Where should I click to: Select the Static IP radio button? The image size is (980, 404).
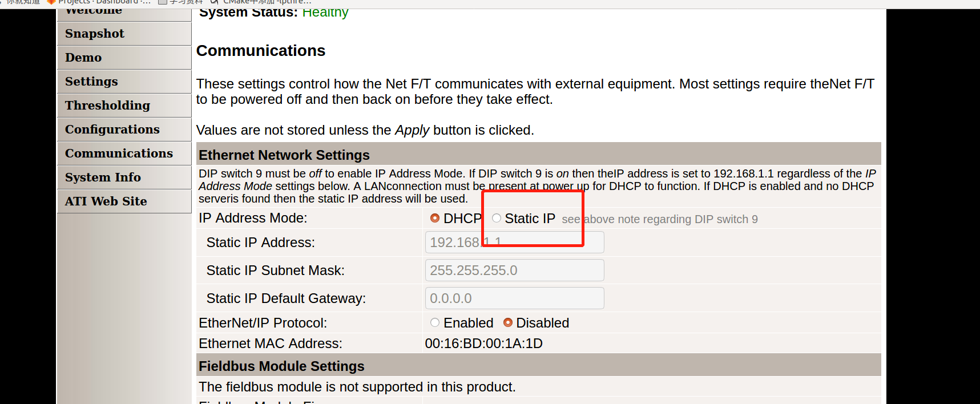[497, 218]
